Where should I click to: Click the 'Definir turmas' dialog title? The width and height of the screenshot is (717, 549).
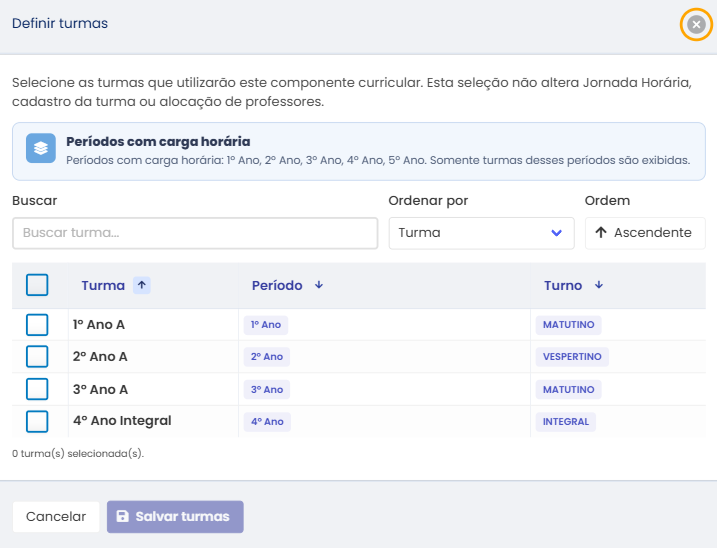click(60, 23)
